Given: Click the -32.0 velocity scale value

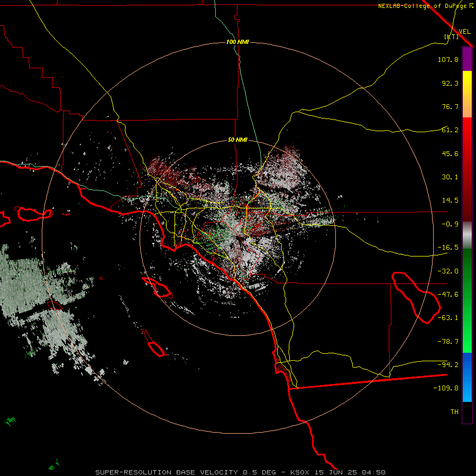Looking at the screenshot, I should [x=448, y=271].
